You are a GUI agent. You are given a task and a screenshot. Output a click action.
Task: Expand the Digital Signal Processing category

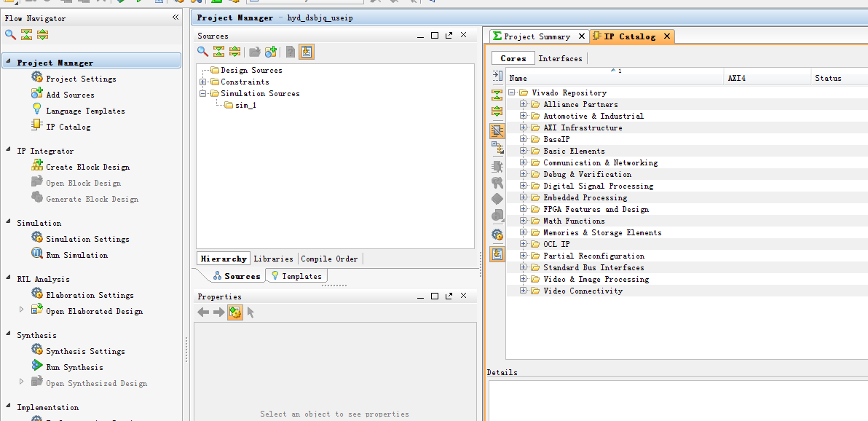(x=524, y=186)
